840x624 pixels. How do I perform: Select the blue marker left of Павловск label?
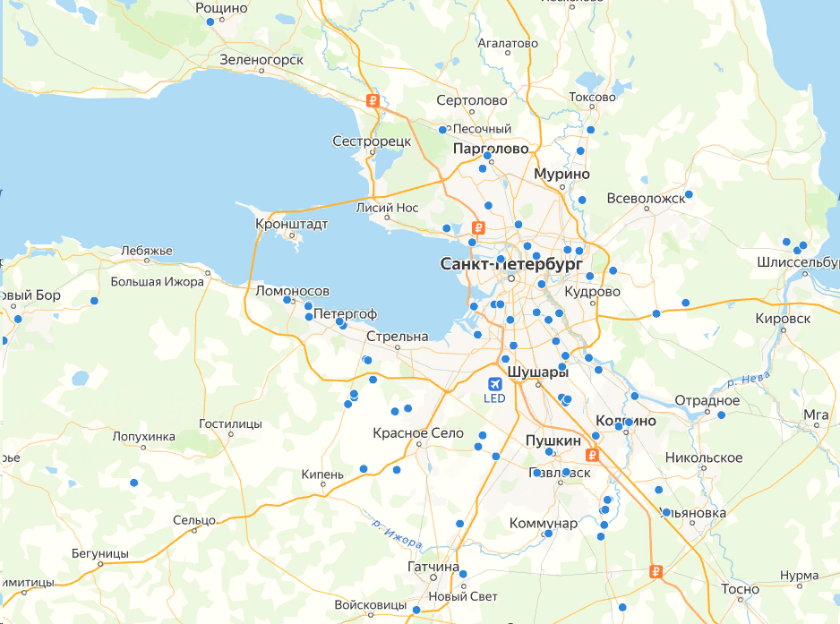(x=537, y=473)
